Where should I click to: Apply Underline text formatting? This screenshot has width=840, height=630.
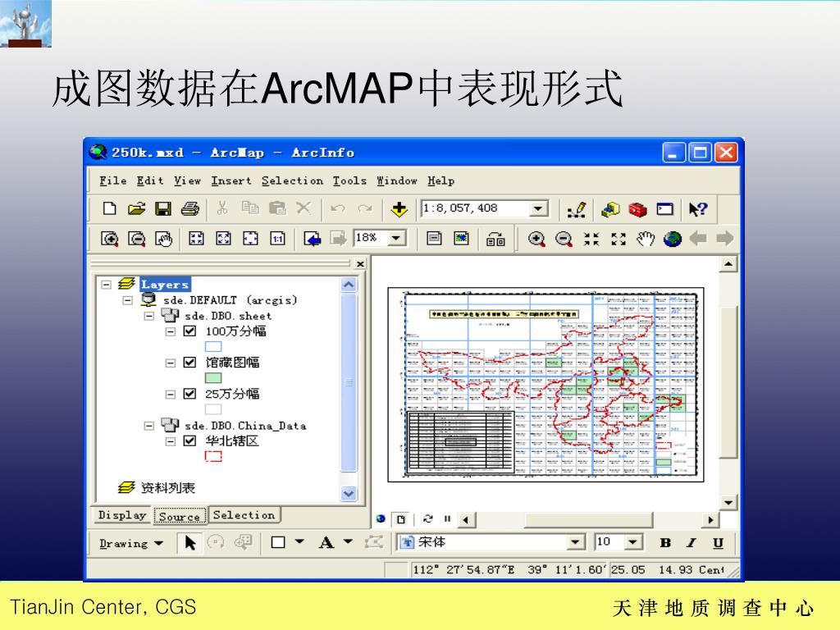718,543
